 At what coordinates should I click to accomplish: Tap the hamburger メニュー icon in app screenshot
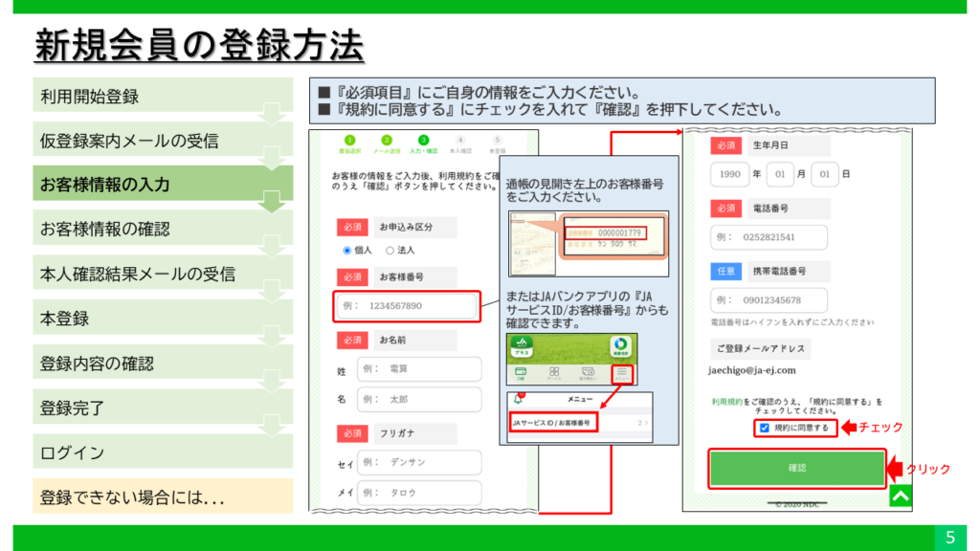pos(623,372)
